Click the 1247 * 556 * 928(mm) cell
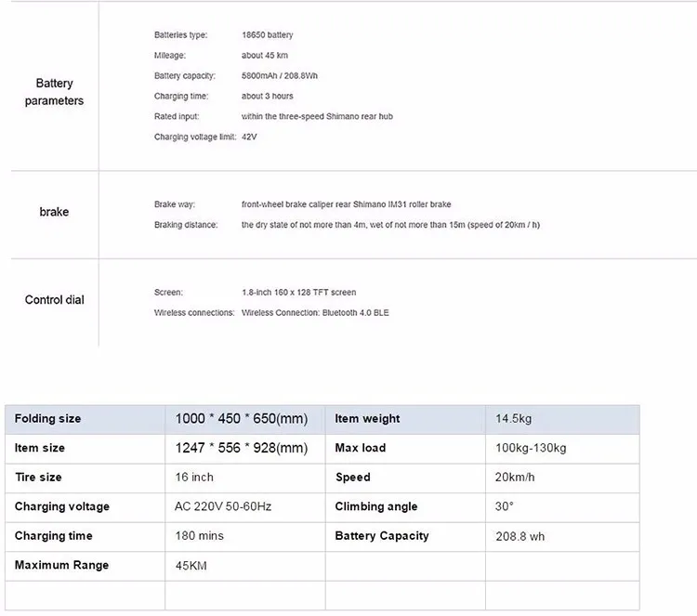This screenshot has width=697, height=616. click(x=241, y=448)
